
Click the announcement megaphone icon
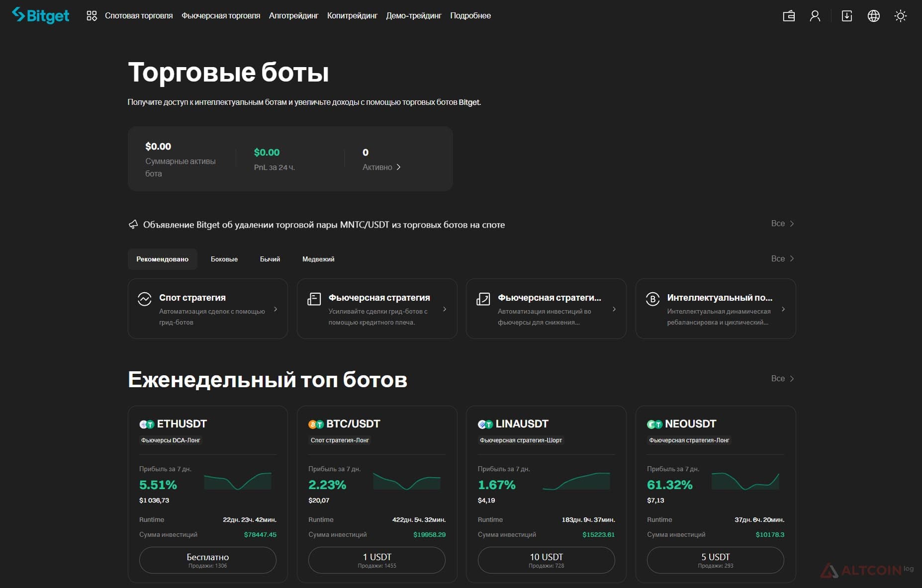[x=133, y=225]
